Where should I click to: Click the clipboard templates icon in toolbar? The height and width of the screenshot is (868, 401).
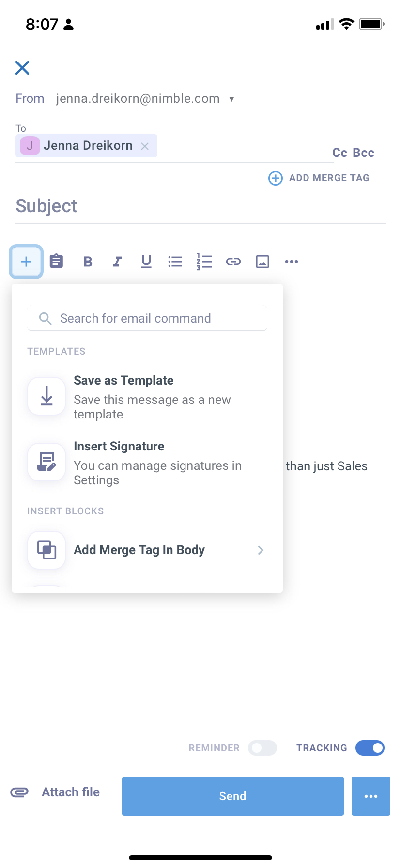tap(57, 262)
